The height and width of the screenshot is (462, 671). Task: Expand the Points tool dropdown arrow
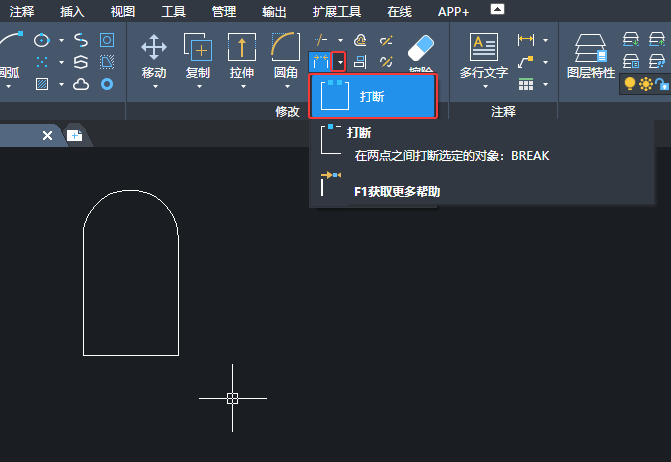(x=61, y=62)
